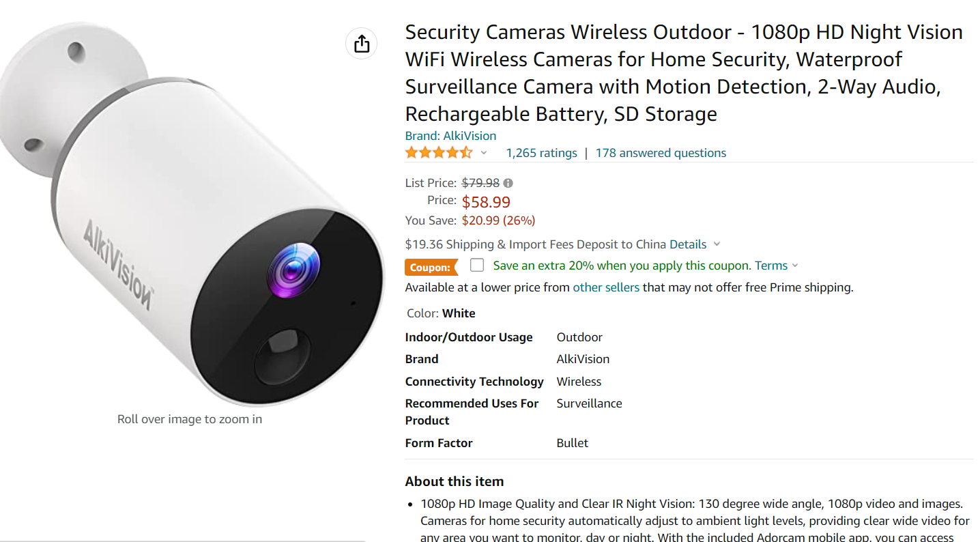Viewport: 980px width, 542px height.
Task: Click the info icon beside List Price
Action: click(x=508, y=183)
